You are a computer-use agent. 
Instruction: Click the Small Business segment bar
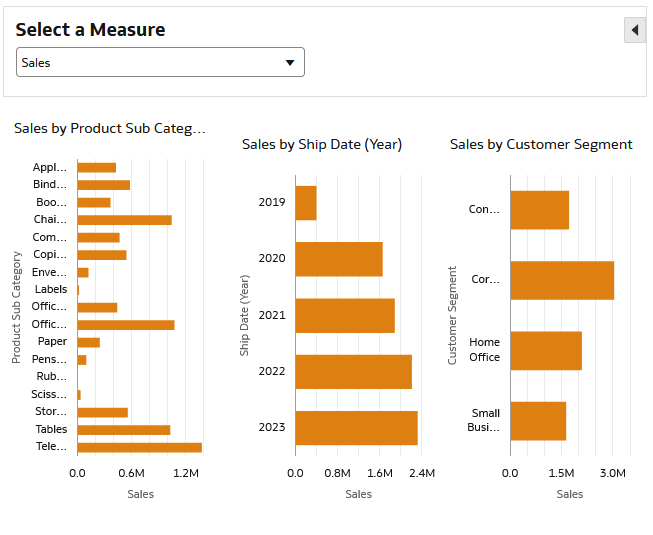click(538, 421)
